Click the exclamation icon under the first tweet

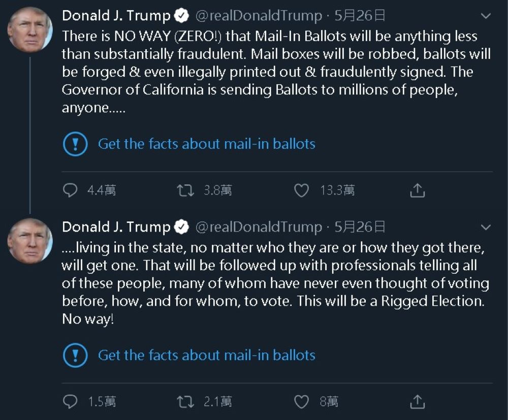pyautogui.click(x=75, y=144)
